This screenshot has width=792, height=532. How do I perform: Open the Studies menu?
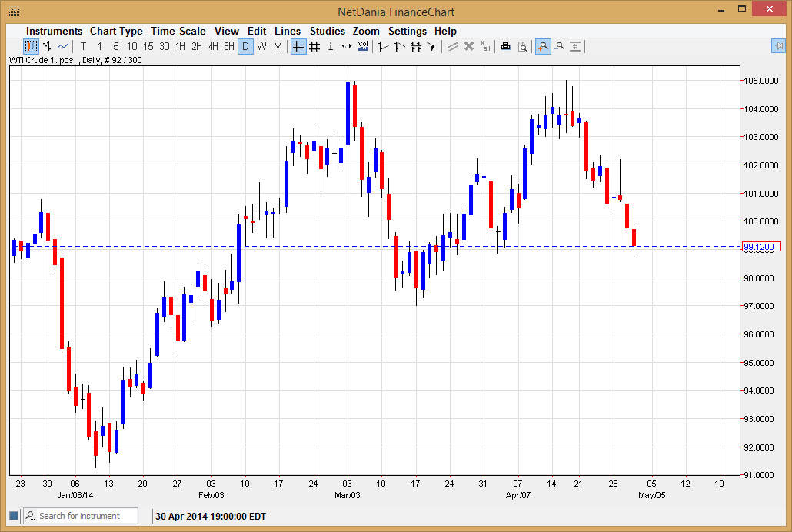[x=327, y=31]
